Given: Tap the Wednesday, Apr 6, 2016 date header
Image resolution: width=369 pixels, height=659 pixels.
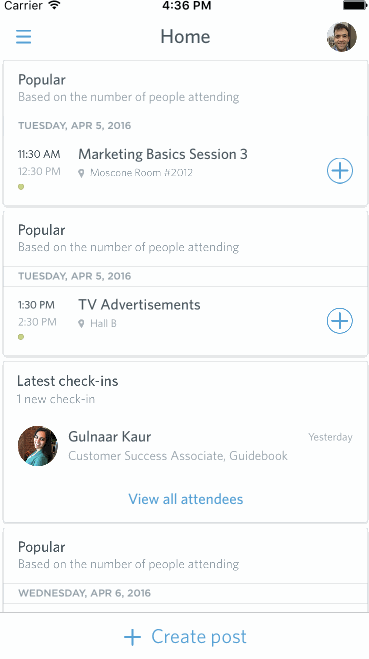Looking at the screenshot, I should [x=84, y=593].
